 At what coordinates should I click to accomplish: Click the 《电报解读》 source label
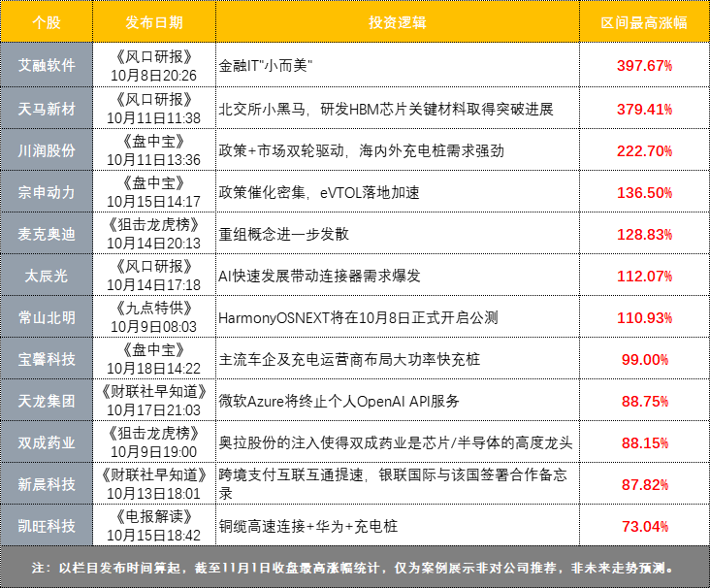point(153,516)
